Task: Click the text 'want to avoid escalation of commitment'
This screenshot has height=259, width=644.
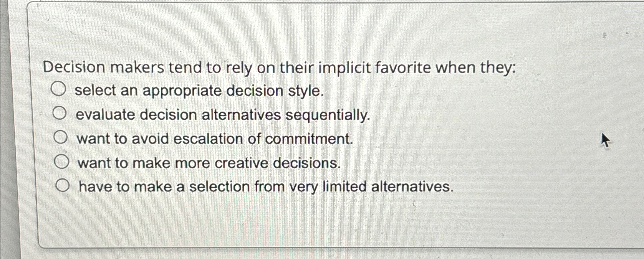Action: [215, 139]
